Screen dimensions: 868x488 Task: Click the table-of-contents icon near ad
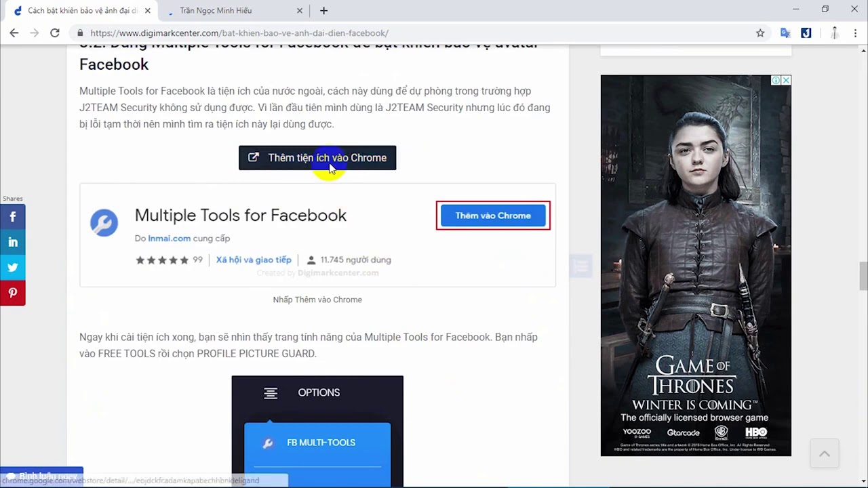[580, 266]
